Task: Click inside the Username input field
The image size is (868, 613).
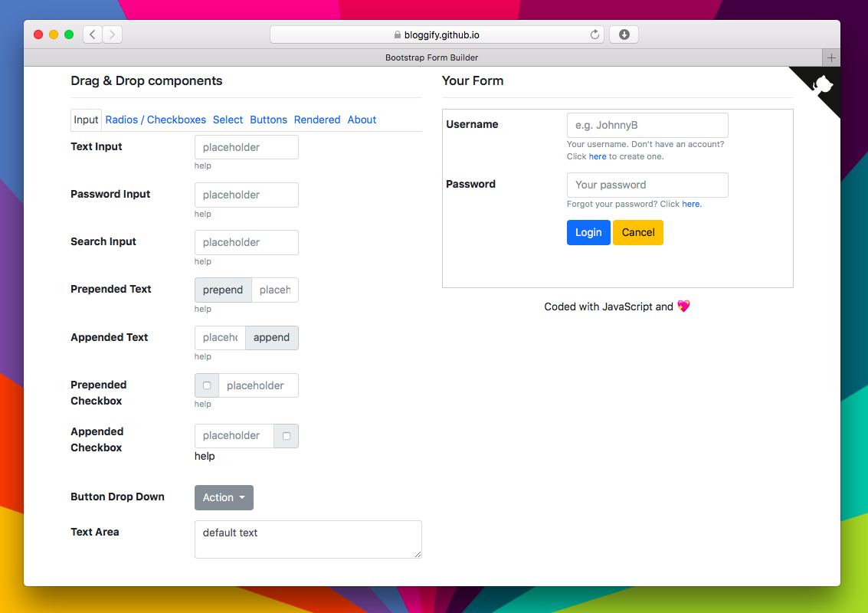Action: [x=647, y=125]
